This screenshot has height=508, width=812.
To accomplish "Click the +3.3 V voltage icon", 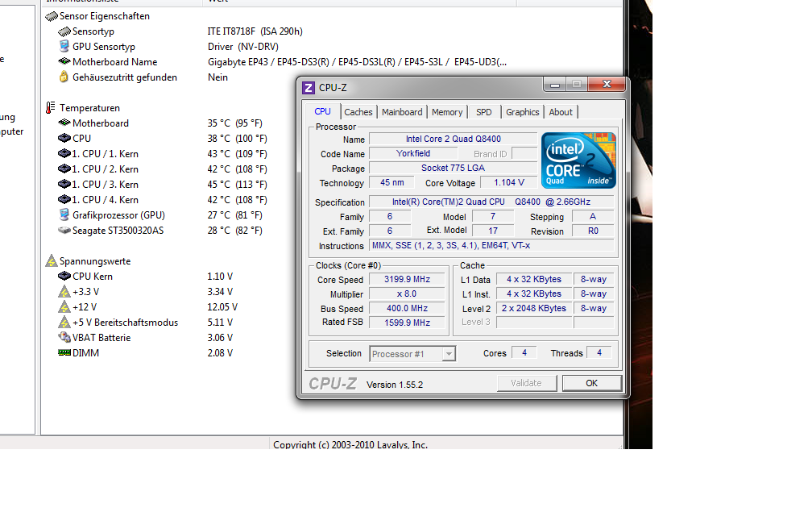I will pyautogui.click(x=64, y=291).
